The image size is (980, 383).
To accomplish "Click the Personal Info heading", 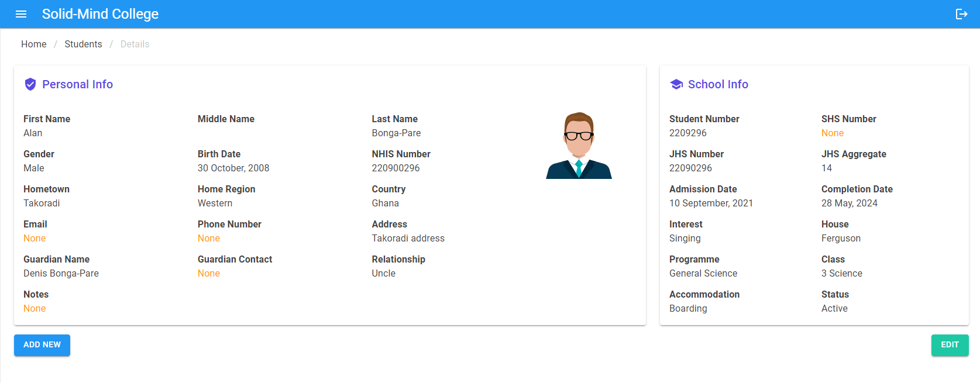I will pyautogui.click(x=77, y=84).
